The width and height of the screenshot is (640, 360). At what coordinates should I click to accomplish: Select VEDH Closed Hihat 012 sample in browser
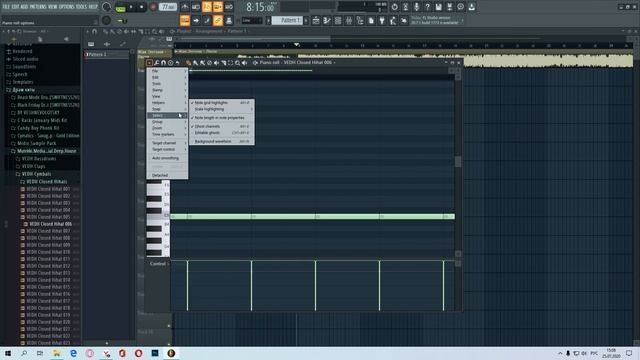[x=48, y=266]
